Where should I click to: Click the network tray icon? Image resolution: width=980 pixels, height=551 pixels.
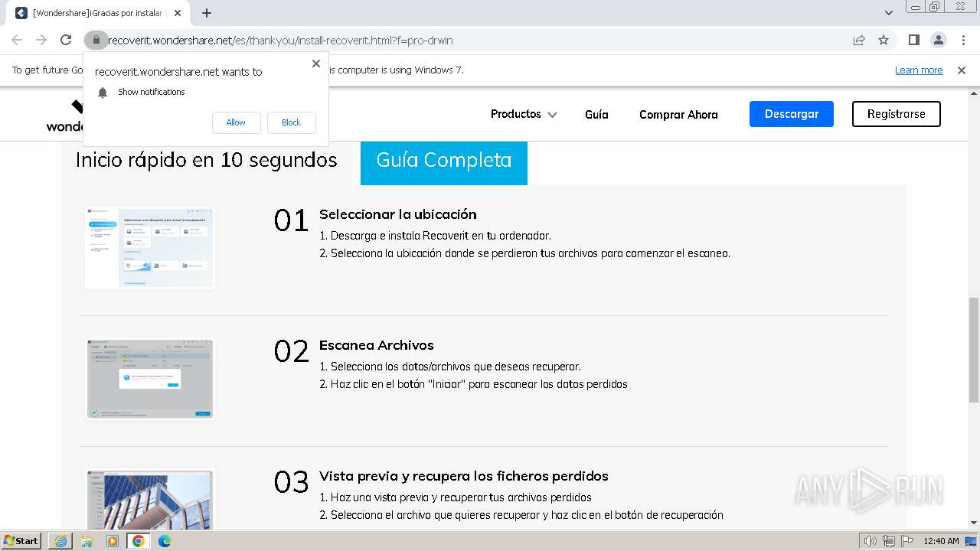[x=888, y=541]
